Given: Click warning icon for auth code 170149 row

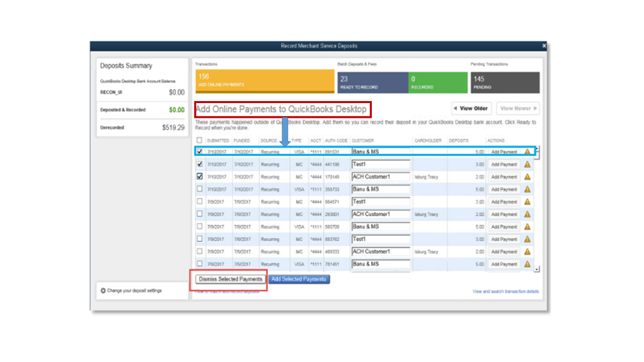Looking at the screenshot, I should point(527,176).
